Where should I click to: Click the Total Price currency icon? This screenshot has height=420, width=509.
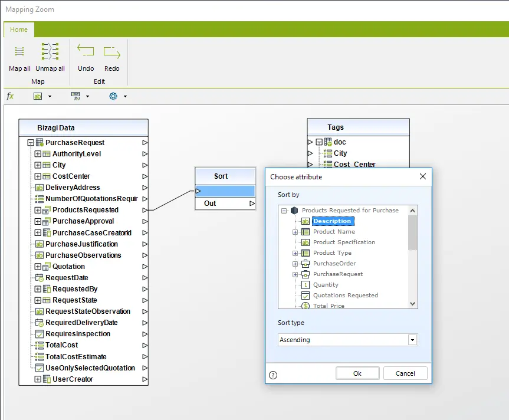(x=305, y=306)
